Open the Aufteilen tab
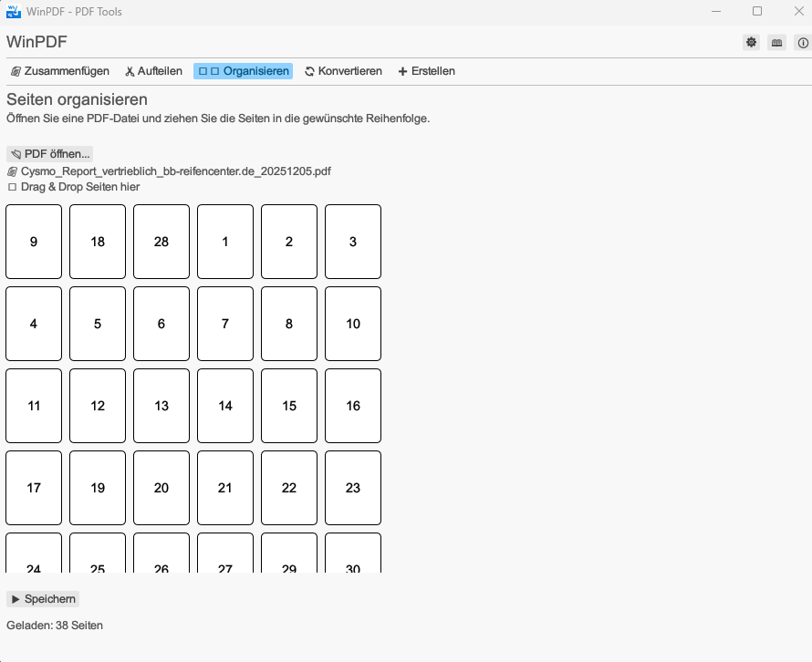812x662 pixels. coord(153,70)
